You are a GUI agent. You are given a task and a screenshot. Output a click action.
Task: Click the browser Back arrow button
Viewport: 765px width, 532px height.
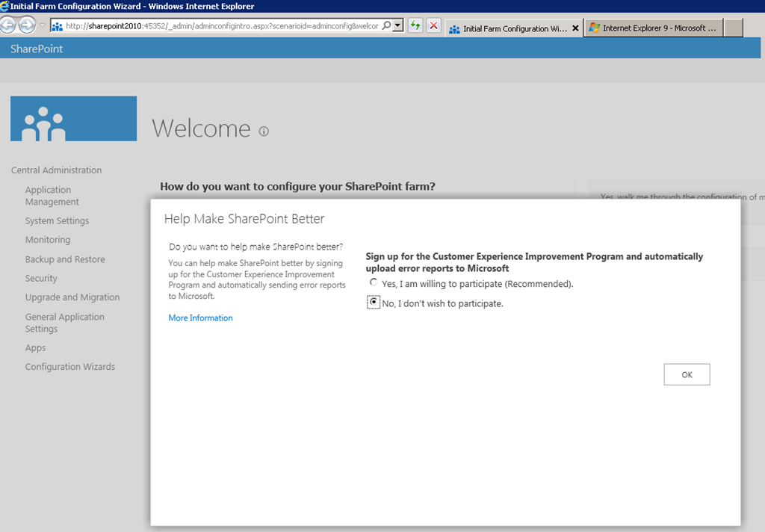(x=8, y=25)
